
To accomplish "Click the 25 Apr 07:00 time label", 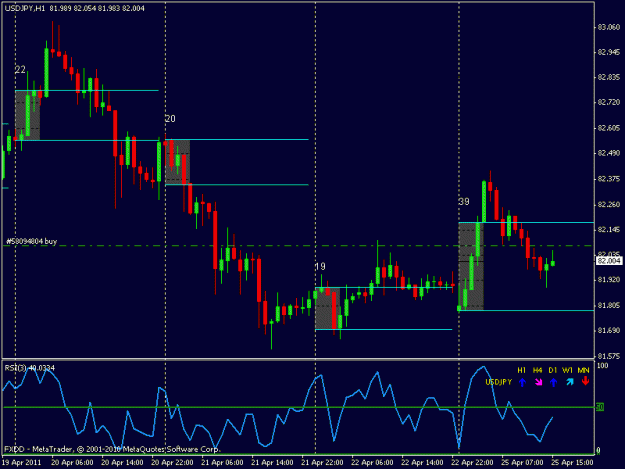I will (522, 463).
